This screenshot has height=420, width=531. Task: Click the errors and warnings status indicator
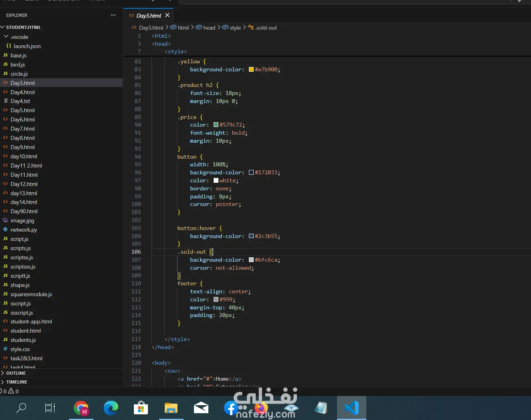[x=10, y=391]
